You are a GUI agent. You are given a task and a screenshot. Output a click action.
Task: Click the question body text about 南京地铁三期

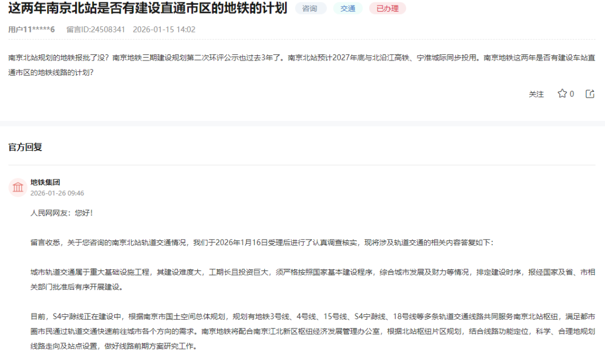tap(301, 64)
